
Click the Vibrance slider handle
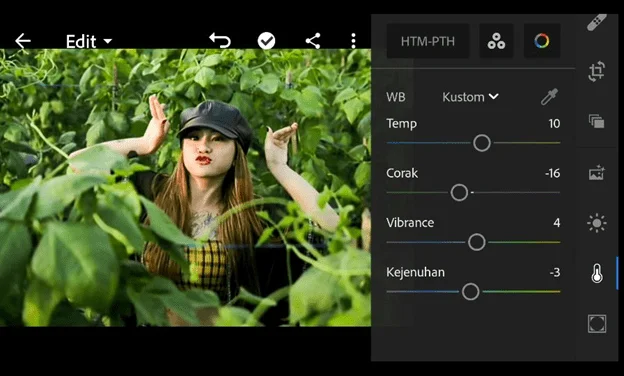click(x=477, y=242)
